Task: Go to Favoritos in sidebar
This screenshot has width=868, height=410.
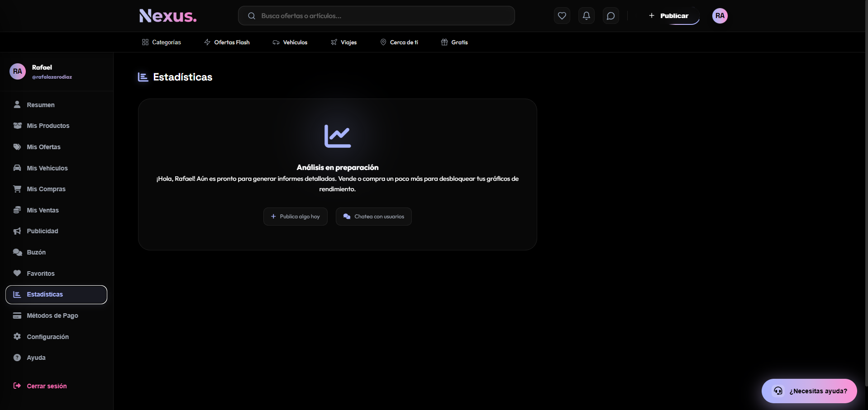Action: click(56, 273)
